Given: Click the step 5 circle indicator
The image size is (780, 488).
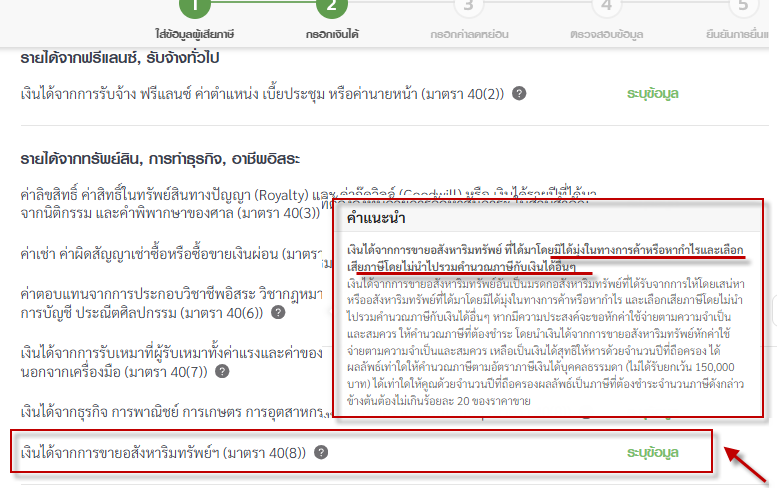Looking at the screenshot, I should tap(739, 6).
